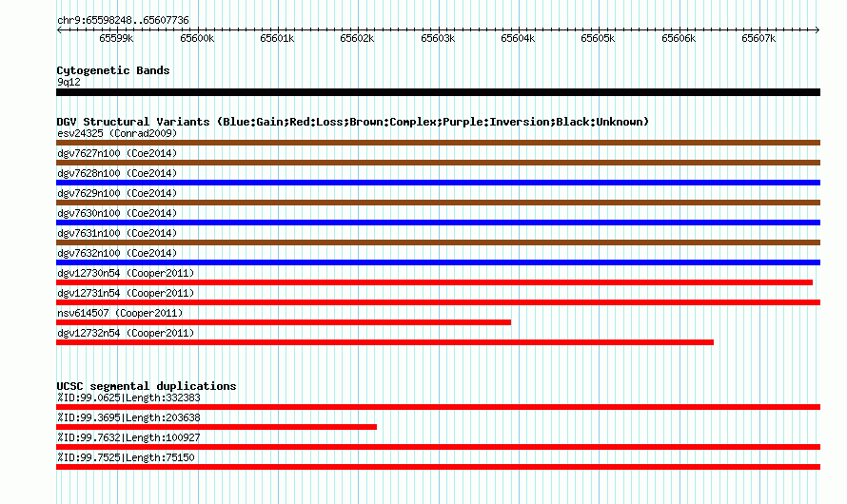This screenshot has height=504, width=847.
Task: Click the 9q12 cytogenetic band black bar
Action: [x=438, y=92]
